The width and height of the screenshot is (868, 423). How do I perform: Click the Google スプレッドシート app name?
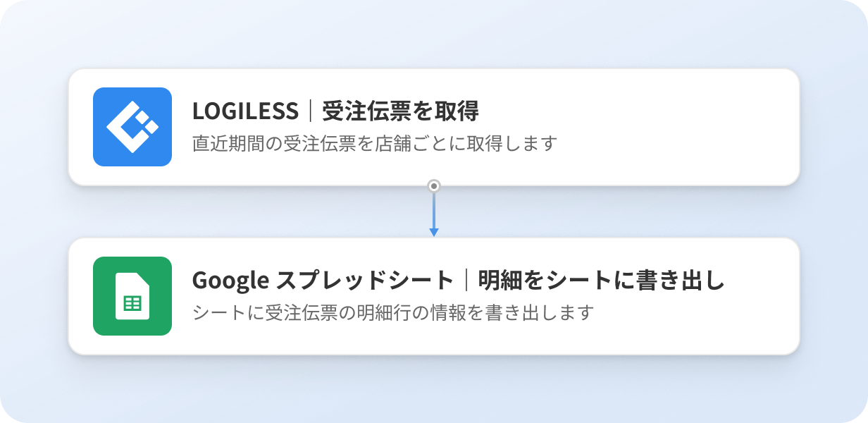(x=323, y=281)
